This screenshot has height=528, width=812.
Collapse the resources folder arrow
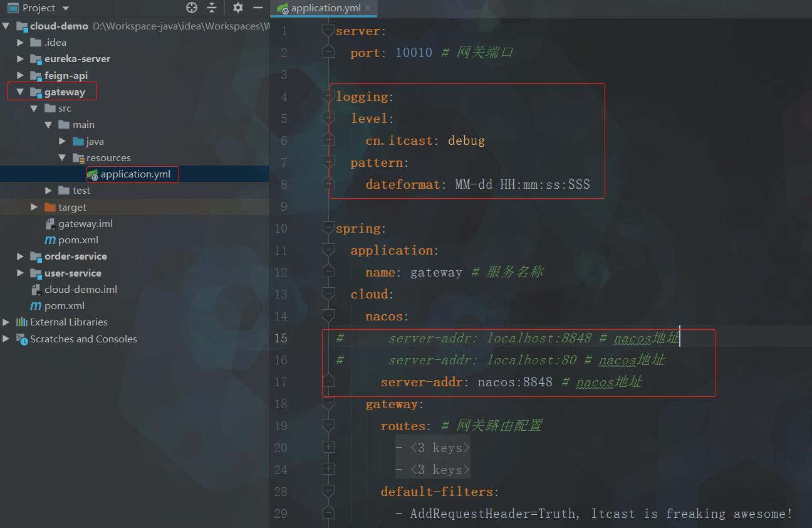click(62, 158)
